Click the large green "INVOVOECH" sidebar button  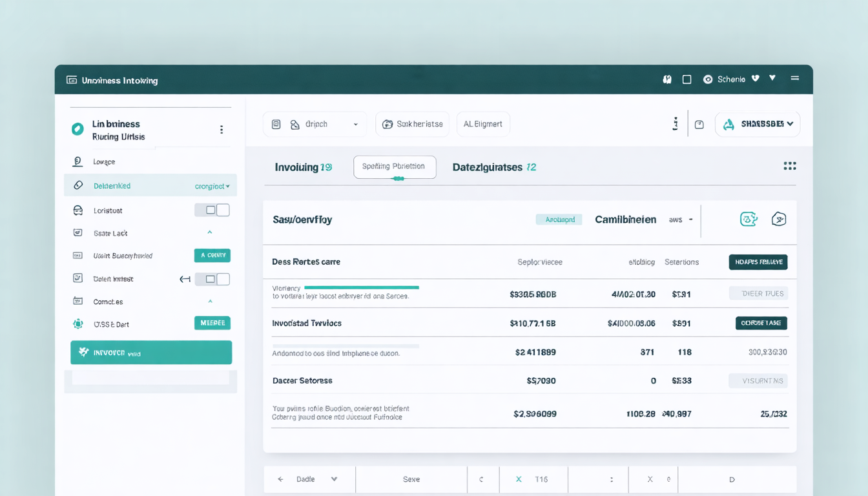click(x=151, y=353)
